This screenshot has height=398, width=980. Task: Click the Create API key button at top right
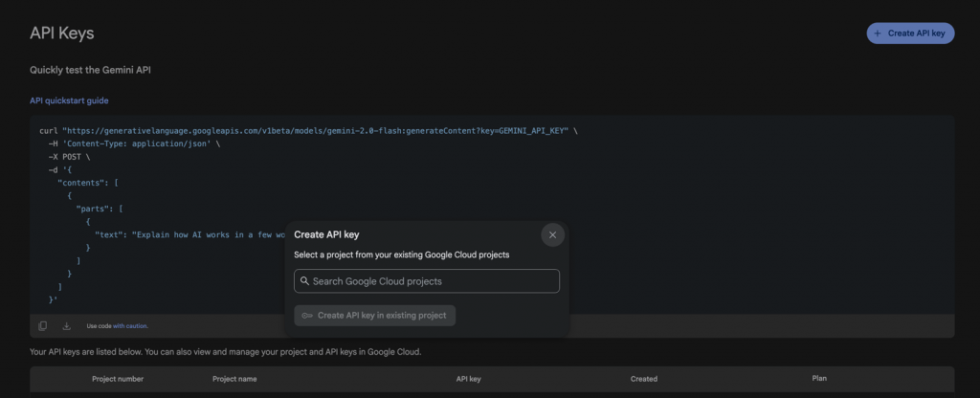pos(910,33)
